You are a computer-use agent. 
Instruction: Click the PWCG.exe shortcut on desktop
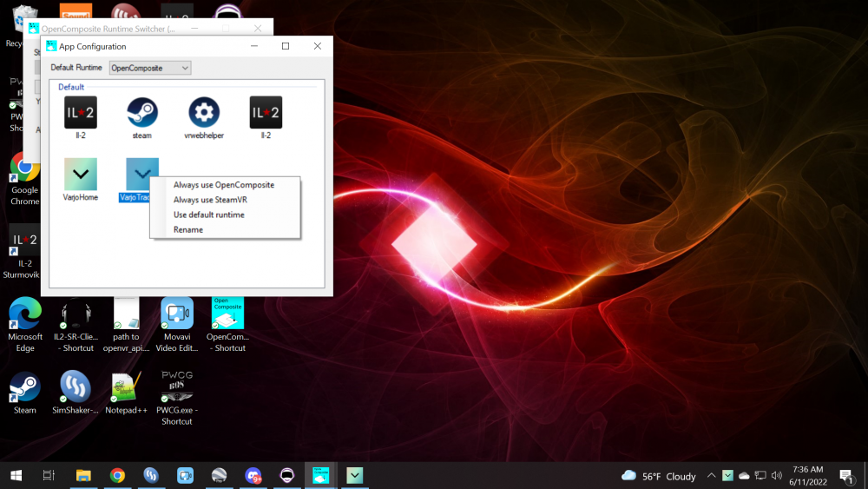coord(177,388)
